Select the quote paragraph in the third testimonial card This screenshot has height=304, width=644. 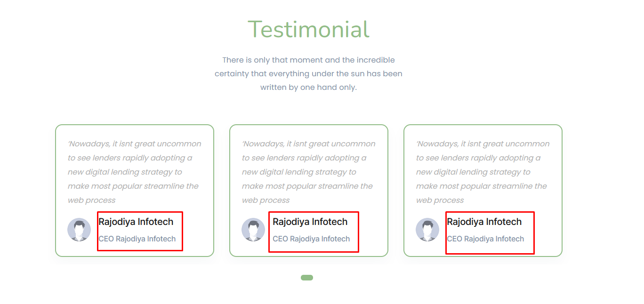coord(483,172)
